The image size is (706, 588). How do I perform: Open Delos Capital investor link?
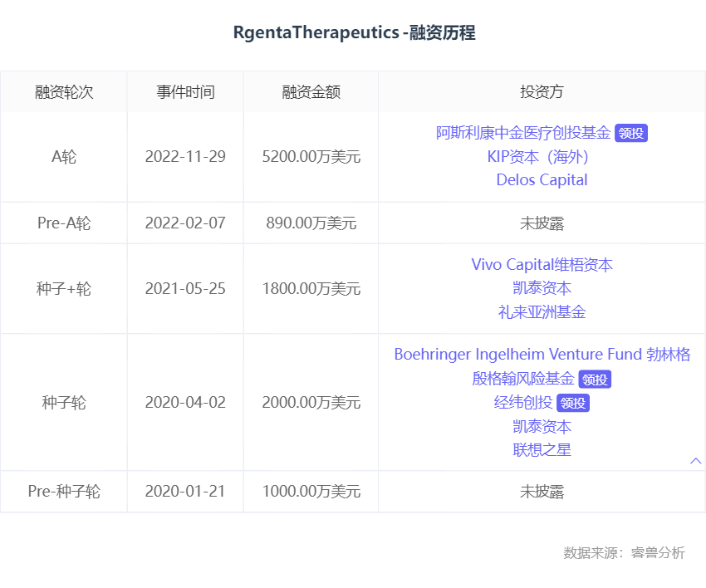click(542, 179)
